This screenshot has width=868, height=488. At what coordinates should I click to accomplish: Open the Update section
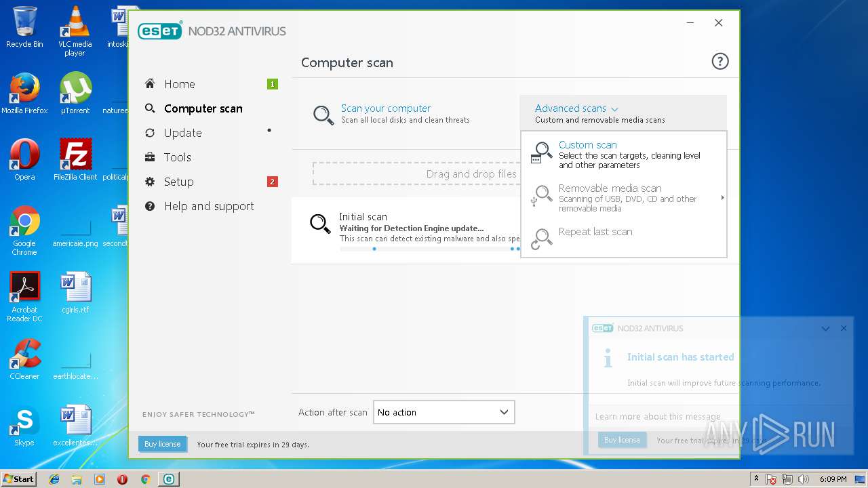coord(182,133)
